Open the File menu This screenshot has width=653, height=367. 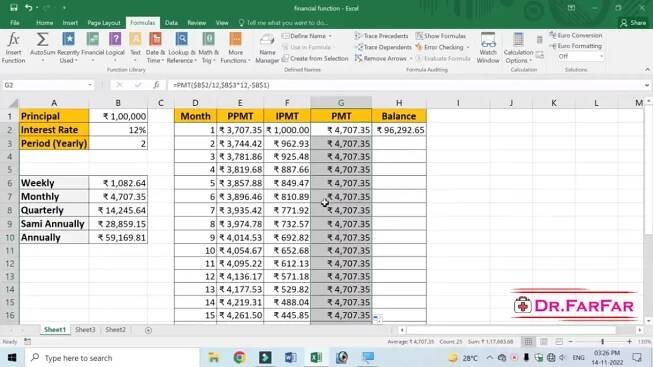coord(15,23)
